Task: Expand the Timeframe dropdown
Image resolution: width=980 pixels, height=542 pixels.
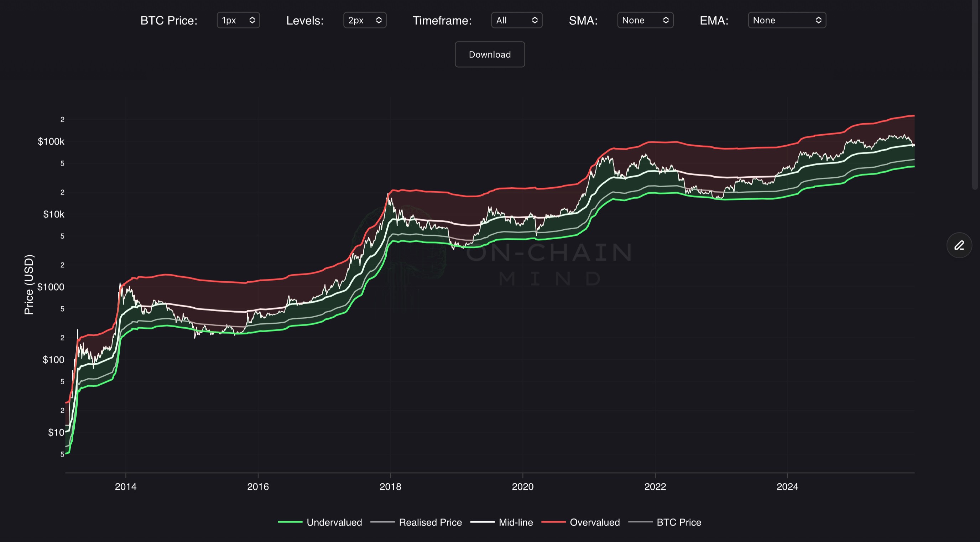Action: [x=516, y=20]
